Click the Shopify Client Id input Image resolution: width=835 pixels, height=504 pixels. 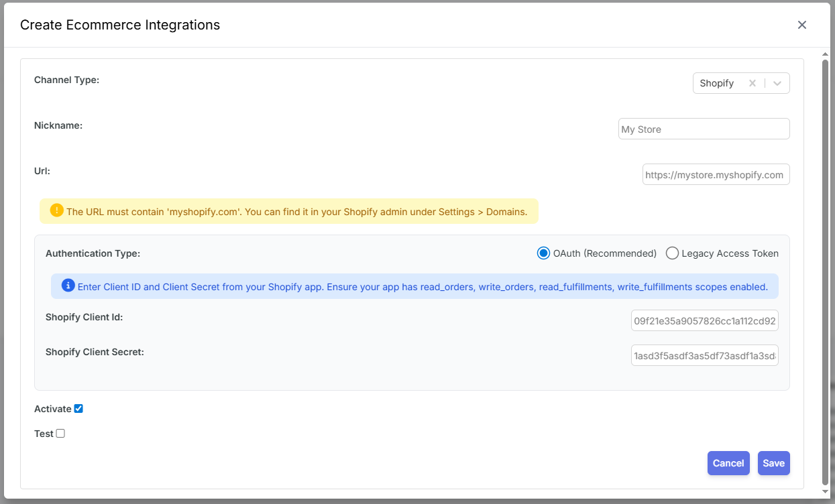click(704, 320)
